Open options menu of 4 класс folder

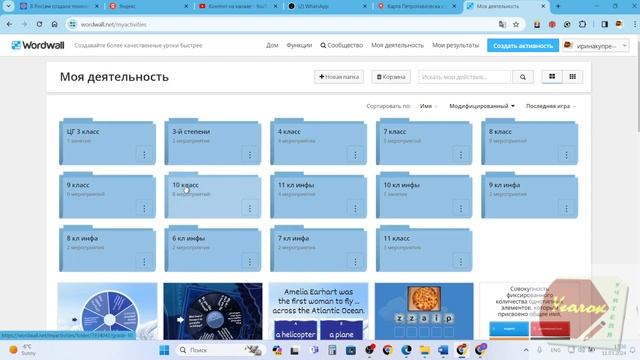355,155
